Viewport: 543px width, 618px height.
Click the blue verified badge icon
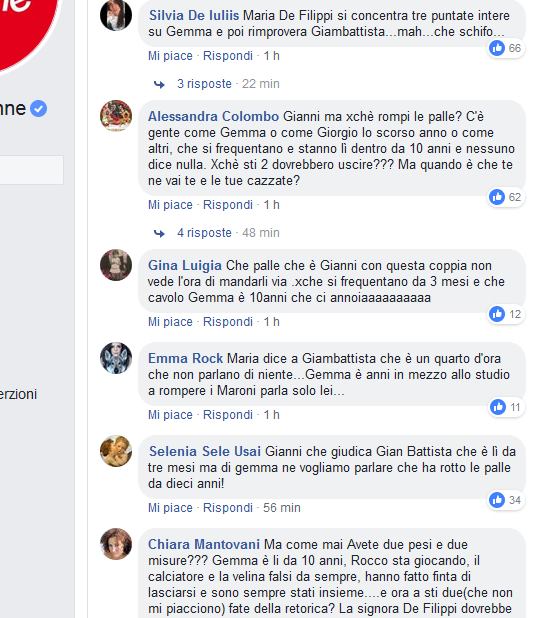pos(39,108)
